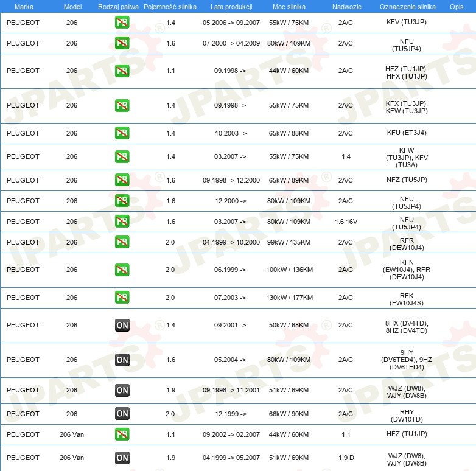Viewport: 476px width, 471px height.
Task: Click the 66kW / 90KM power cell
Action: pos(289,414)
